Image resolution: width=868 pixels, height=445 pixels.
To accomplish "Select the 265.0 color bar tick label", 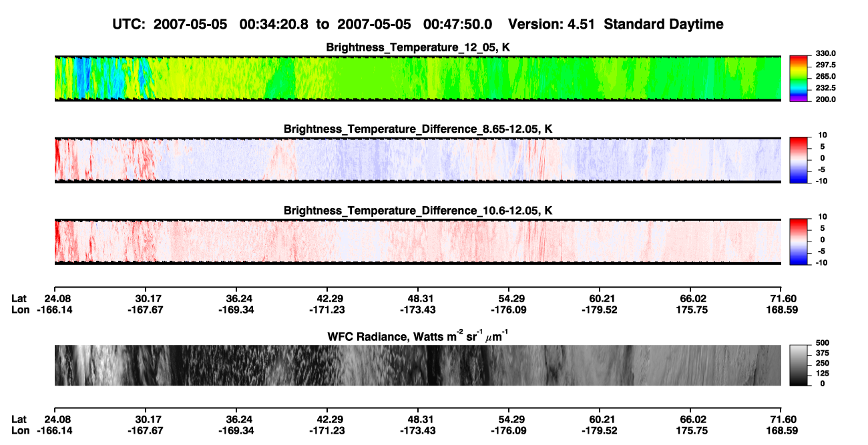I will pyautogui.click(x=827, y=76).
